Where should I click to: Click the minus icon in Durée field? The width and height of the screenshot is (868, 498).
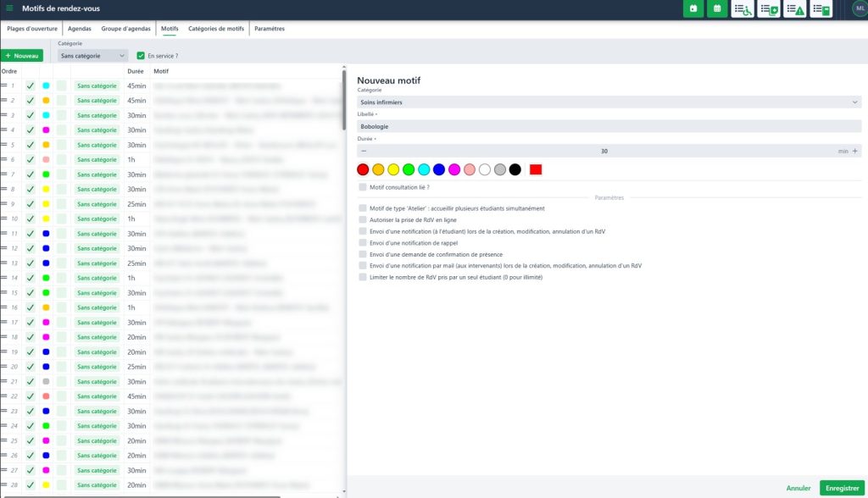pyautogui.click(x=364, y=151)
